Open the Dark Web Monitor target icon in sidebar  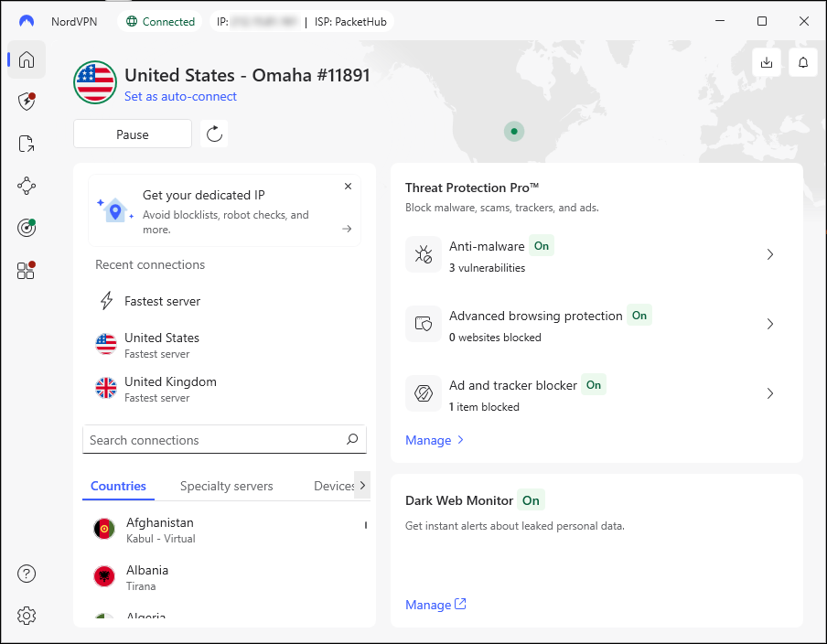coord(27,228)
